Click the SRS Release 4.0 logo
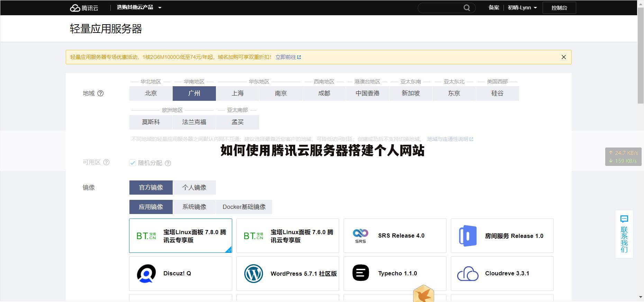 [x=360, y=236]
